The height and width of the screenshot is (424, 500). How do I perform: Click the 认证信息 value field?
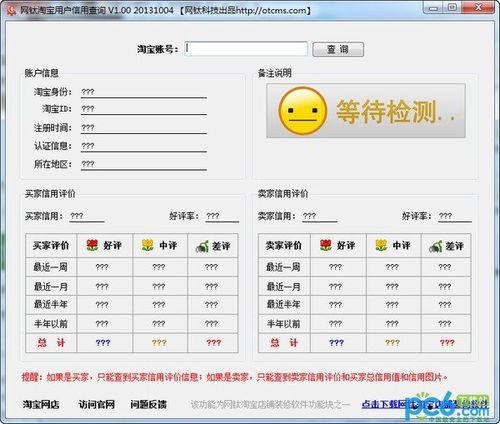pyautogui.click(x=144, y=146)
